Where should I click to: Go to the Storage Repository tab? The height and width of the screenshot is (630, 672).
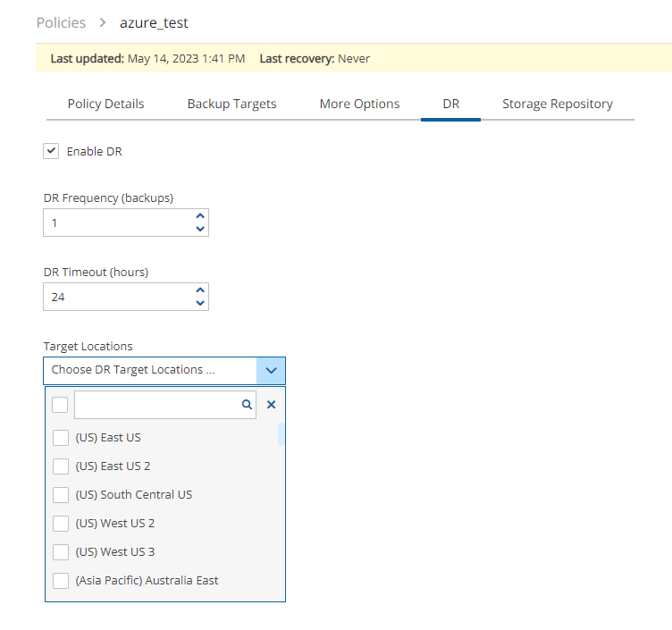(557, 104)
